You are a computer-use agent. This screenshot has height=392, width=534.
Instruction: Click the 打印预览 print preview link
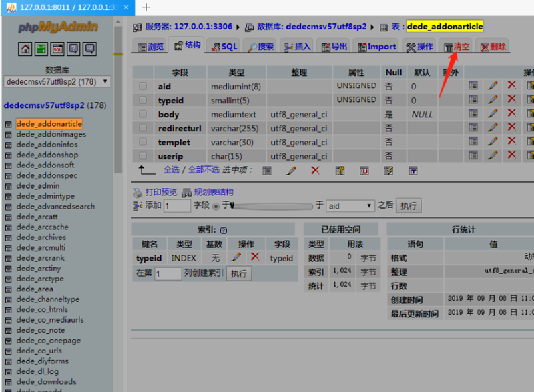pos(160,192)
